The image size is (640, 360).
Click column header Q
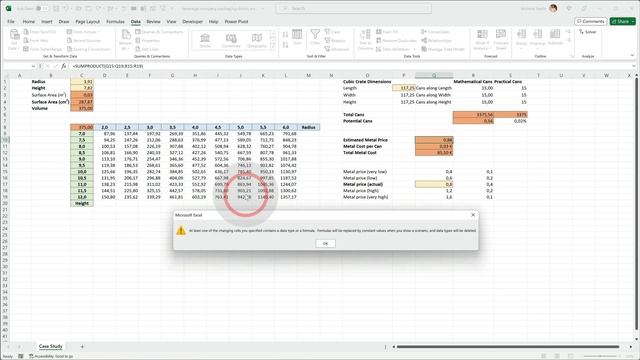tap(434, 76)
